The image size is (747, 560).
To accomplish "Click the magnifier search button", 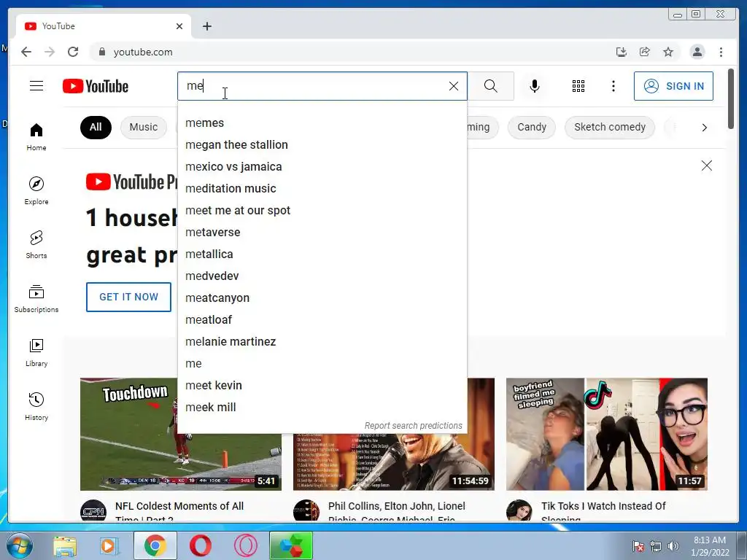I will click(491, 86).
